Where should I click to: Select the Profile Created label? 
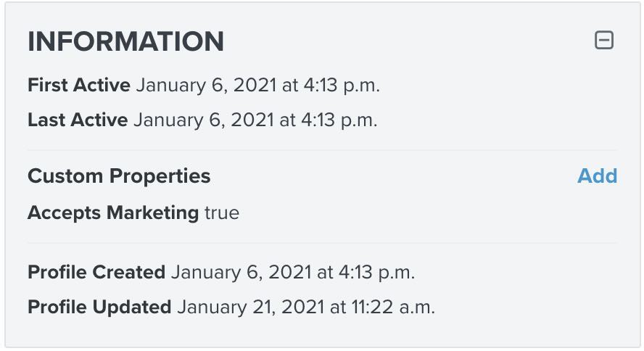(96, 272)
